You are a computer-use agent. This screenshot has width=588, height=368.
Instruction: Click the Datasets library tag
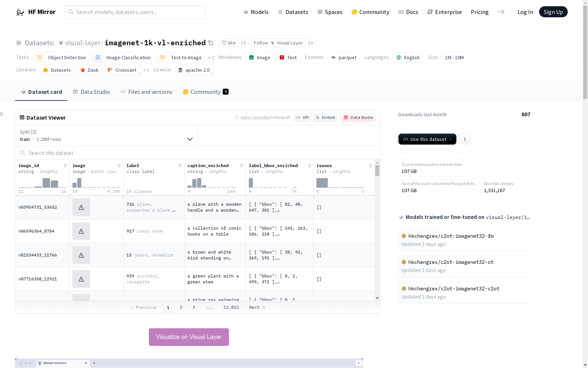click(x=57, y=70)
